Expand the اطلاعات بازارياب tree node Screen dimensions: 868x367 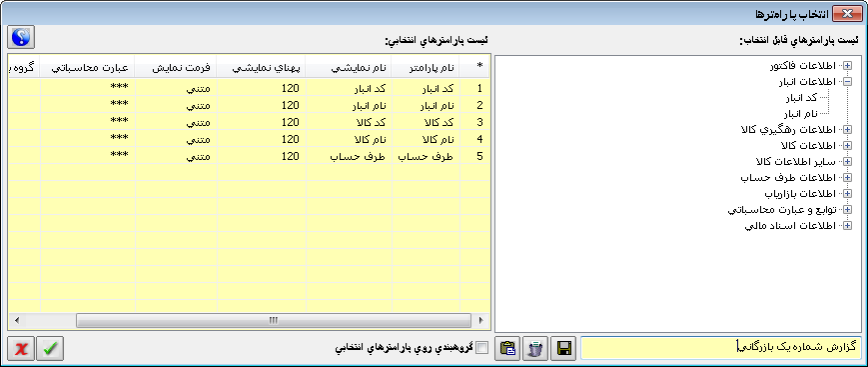pos(846,194)
